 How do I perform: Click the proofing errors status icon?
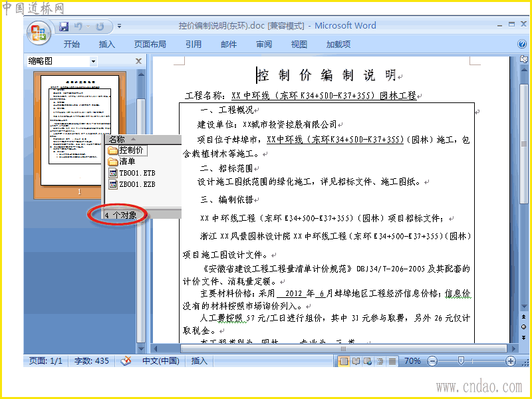pos(126,361)
